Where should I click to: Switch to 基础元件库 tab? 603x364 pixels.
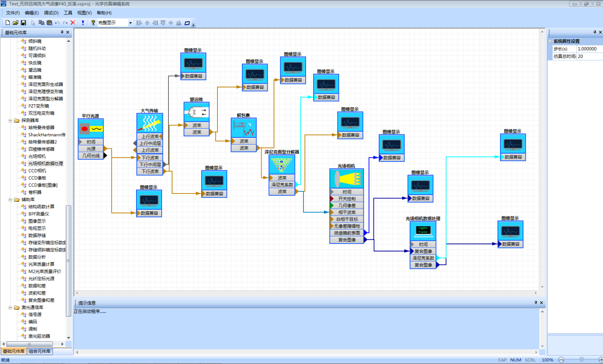(x=14, y=351)
